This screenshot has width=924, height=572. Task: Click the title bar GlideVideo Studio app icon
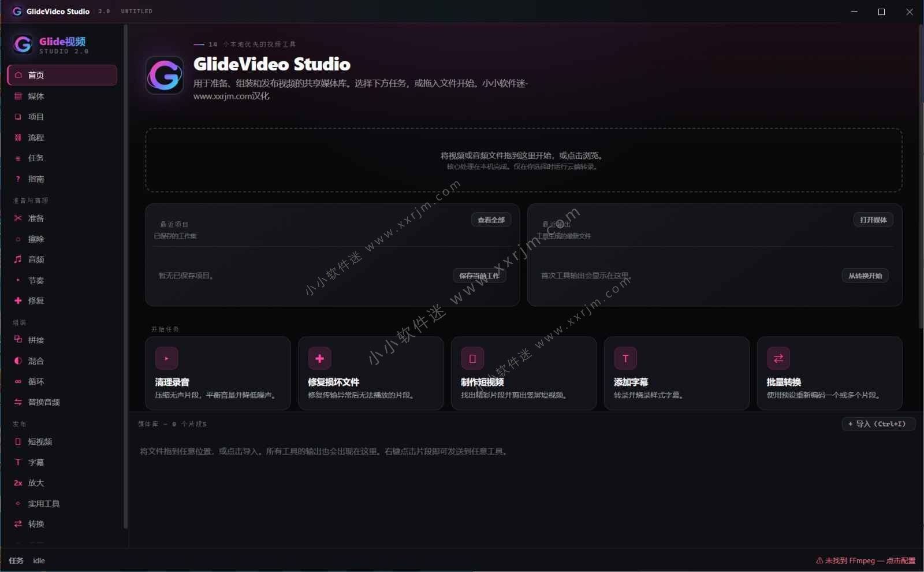tap(17, 11)
